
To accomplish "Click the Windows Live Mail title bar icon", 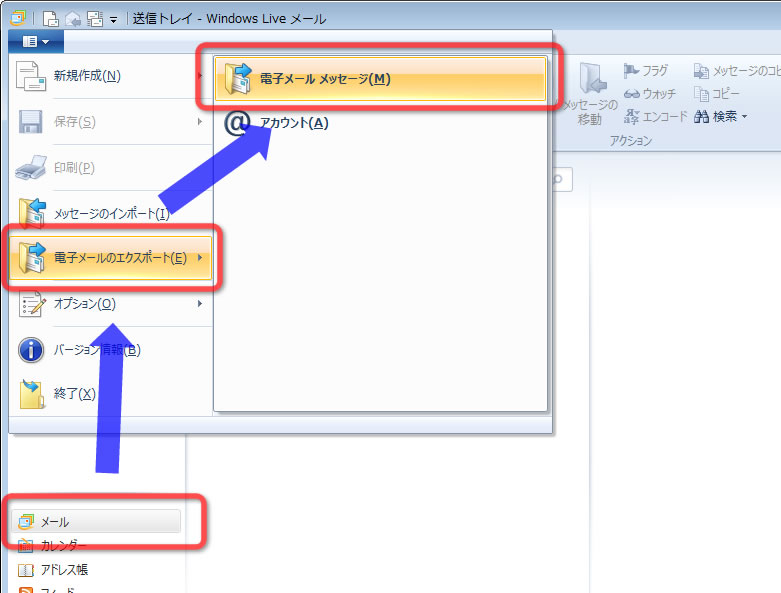I will [18, 18].
